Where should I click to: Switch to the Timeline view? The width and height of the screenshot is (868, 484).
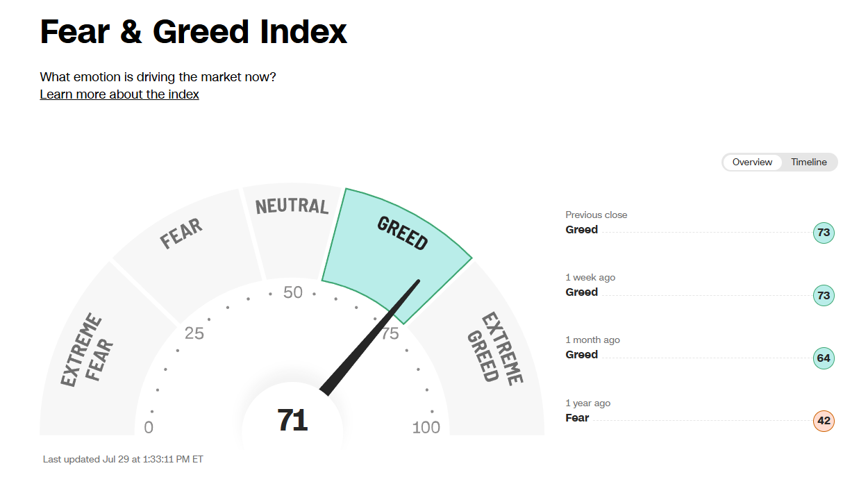coord(809,162)
